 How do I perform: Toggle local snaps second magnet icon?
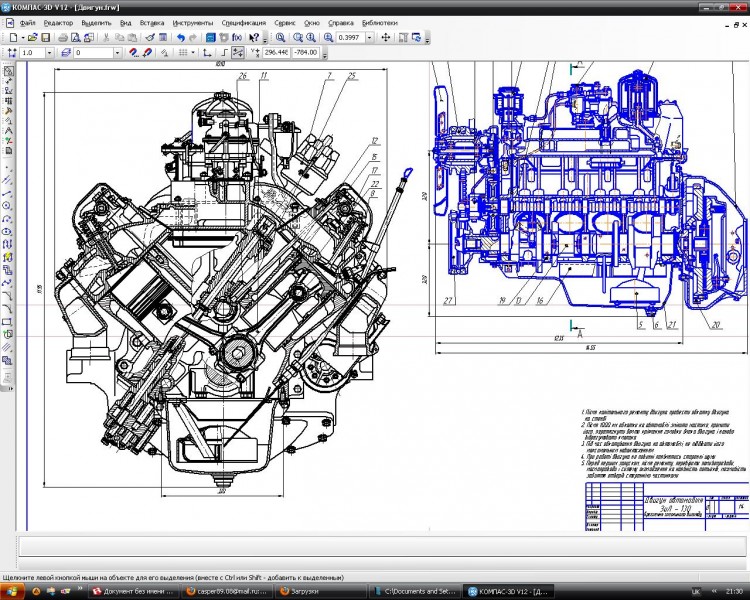148,53
